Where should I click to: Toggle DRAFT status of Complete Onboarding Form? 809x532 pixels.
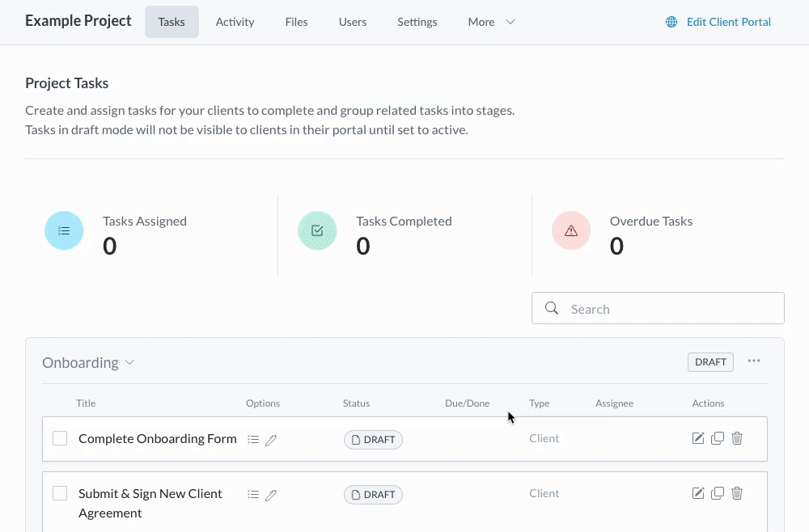point(373,440)
